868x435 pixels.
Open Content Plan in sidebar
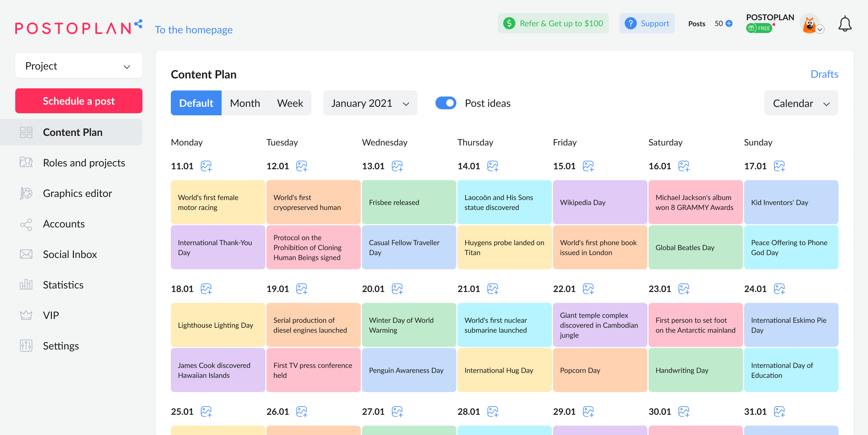tap(71, 132)
